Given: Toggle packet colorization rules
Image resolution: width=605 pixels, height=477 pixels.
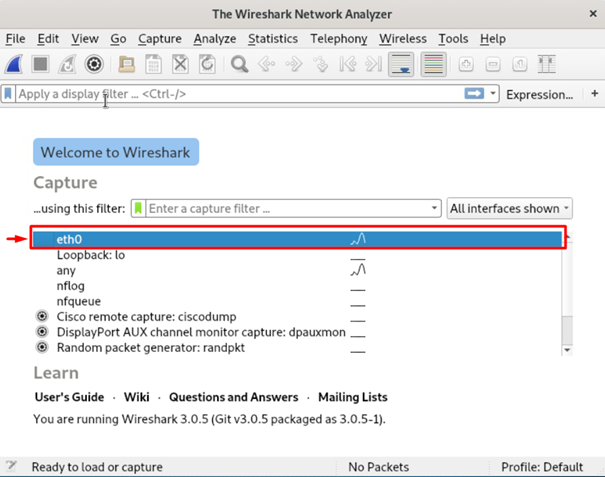Looking at the screenshot, I should tap(434, 64).
